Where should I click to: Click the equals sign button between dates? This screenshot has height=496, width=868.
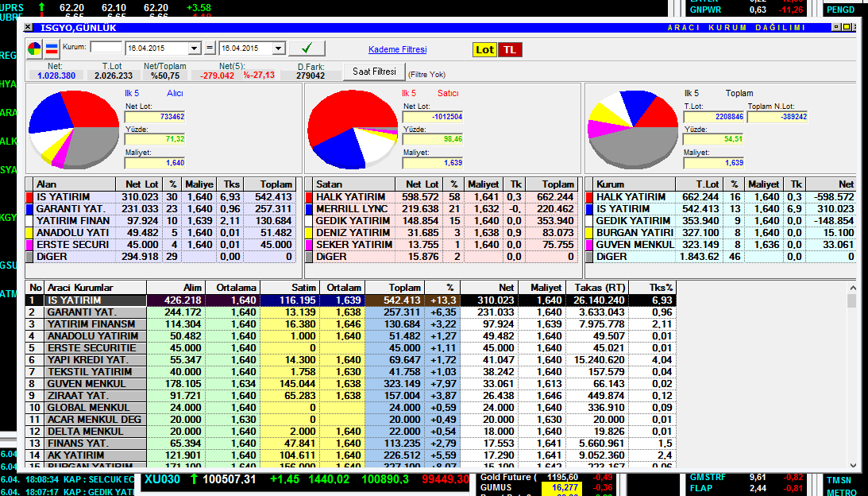(210, 48)
